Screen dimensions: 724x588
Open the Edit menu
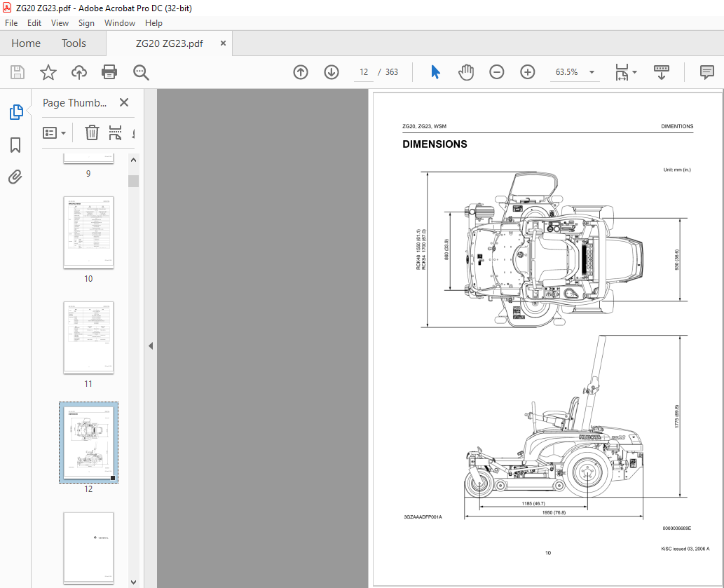[34, 23]
